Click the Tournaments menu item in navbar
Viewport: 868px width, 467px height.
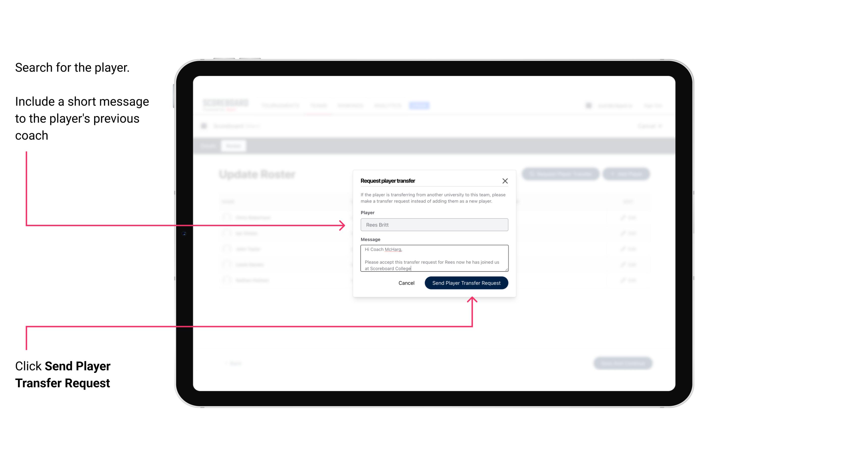tap(280, 105)
